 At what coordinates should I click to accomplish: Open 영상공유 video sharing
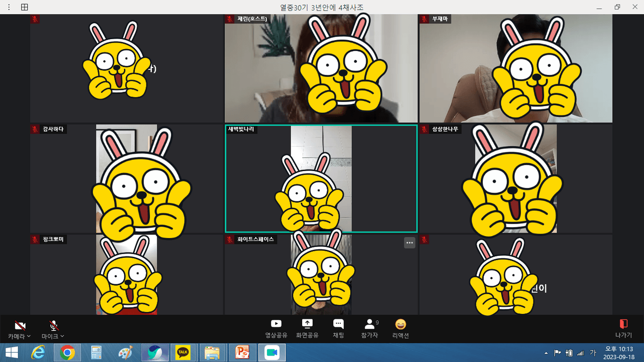pos(276,329)
